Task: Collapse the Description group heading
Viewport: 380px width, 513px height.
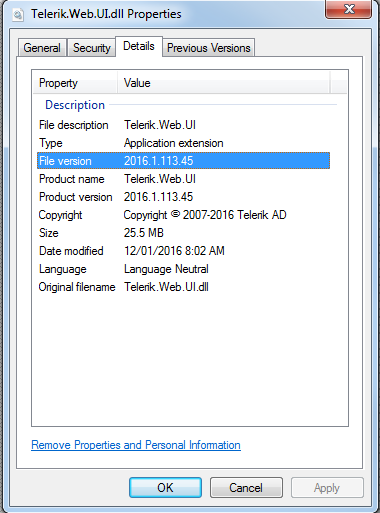Action: click(75, 105)
